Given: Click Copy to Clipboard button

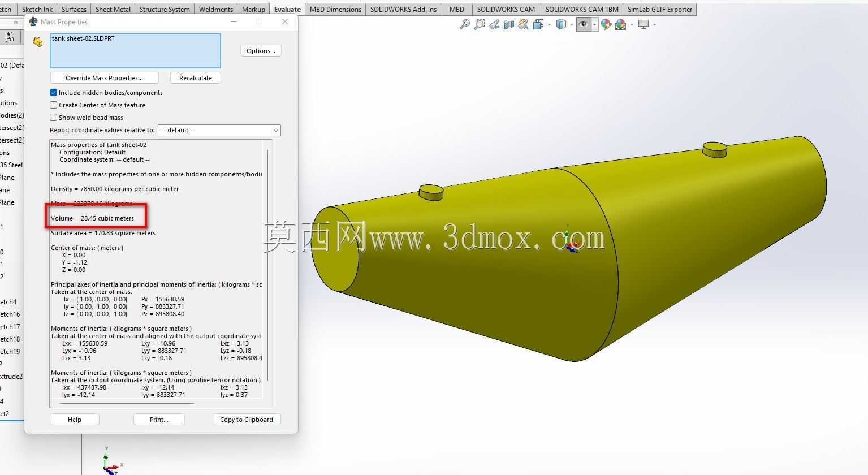Looking at the screenshot, I should pos(247,420).
